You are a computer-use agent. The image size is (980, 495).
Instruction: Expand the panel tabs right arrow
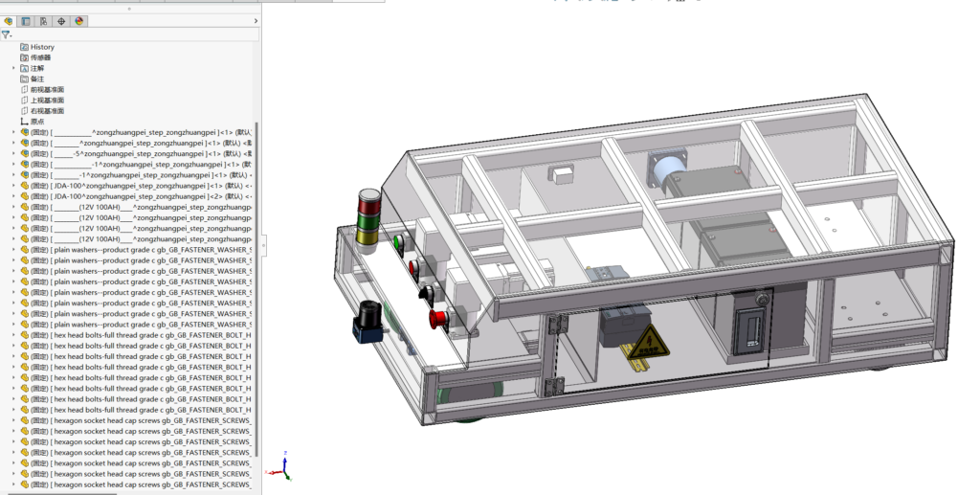pyautogui.click(x=254, y=20)
